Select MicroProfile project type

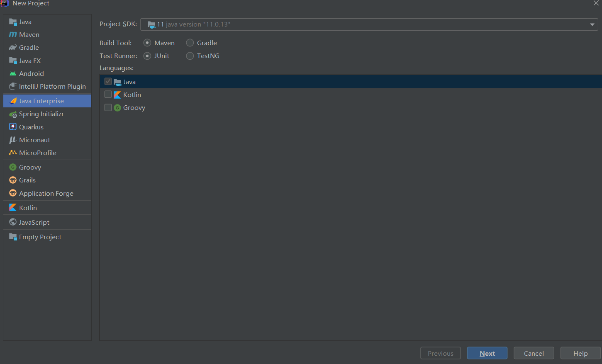click(47, 153)
